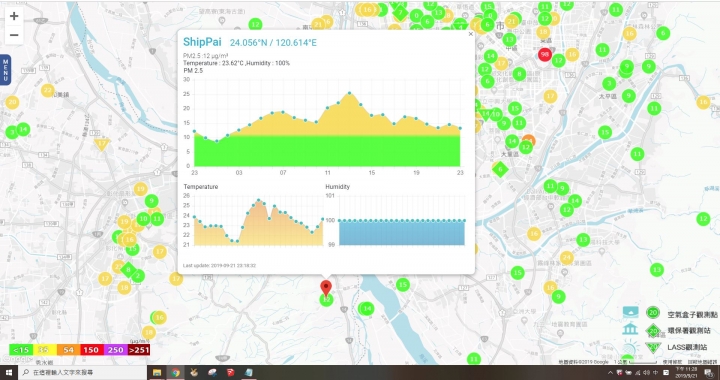Click the Humidity chart area
Viewport: 720px width, 380px height.
pyautogui.click(x=402, y=220)
